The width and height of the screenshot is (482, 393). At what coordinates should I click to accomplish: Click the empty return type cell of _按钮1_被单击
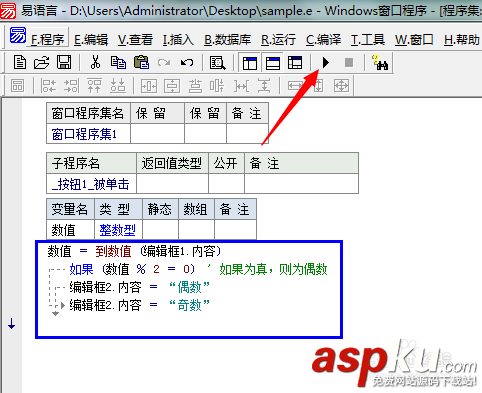pos(172,184)
